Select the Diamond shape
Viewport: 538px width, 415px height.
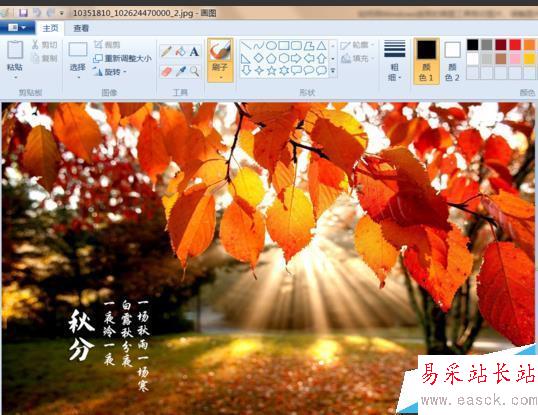click(x=258, y=58)
